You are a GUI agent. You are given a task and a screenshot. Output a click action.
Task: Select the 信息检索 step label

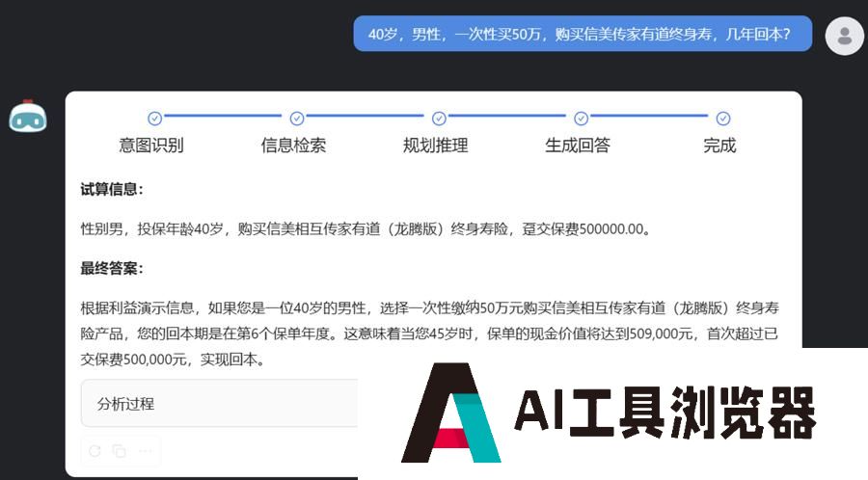click(x=293, y=146)
